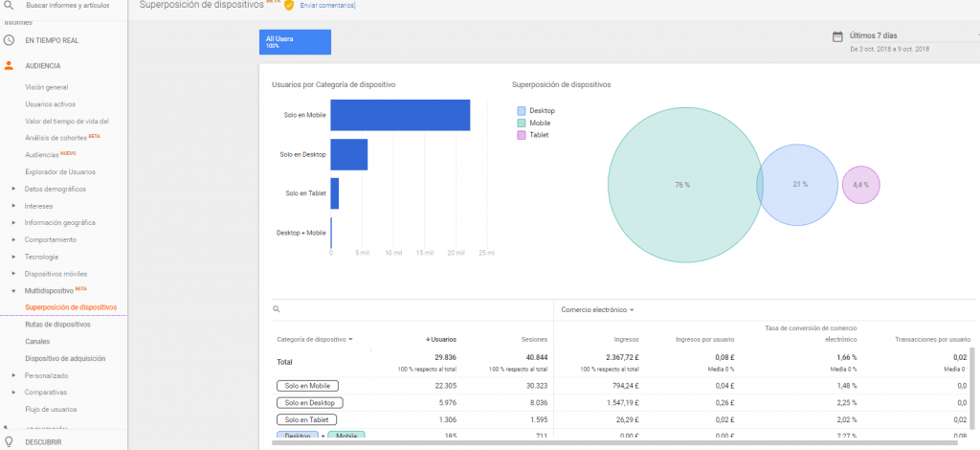Screen dimensions: 980x450
Task: Open Comercio electrónico dropdown
Action: pyautogui.click(x=597, y=310)
